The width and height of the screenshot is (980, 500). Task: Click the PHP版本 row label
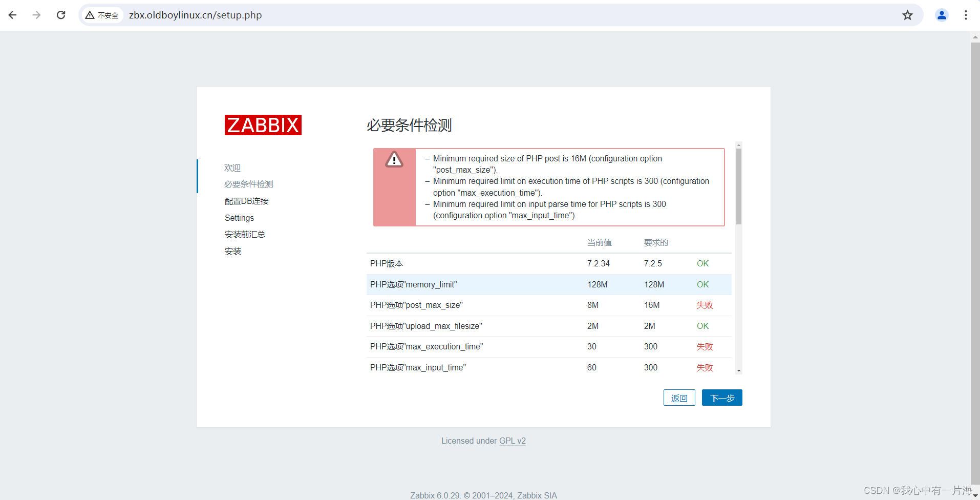[x=387, y=263]
